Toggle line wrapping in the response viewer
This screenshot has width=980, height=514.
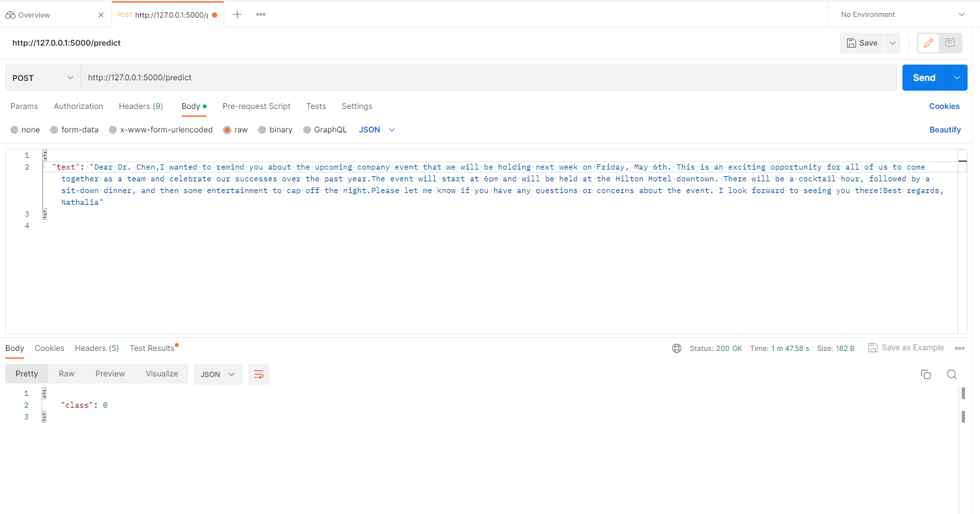(x=258, y=374)
